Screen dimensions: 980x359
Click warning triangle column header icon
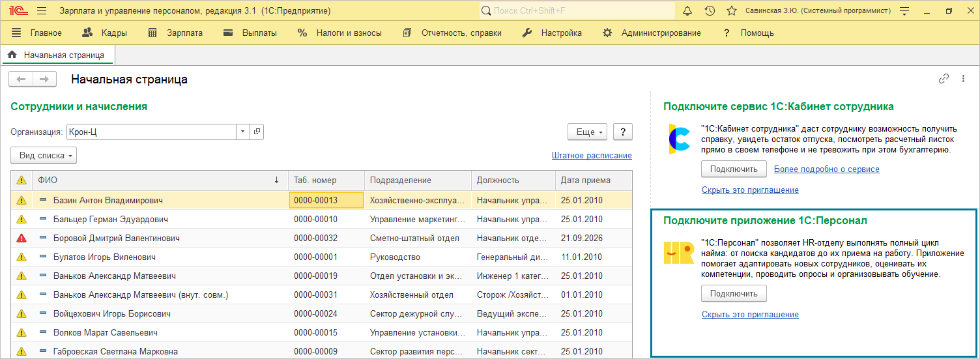[22, 180]
